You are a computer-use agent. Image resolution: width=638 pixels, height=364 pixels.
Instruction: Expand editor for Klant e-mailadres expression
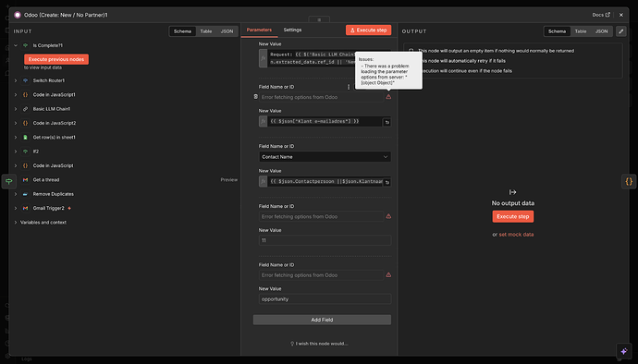point(386,122)
